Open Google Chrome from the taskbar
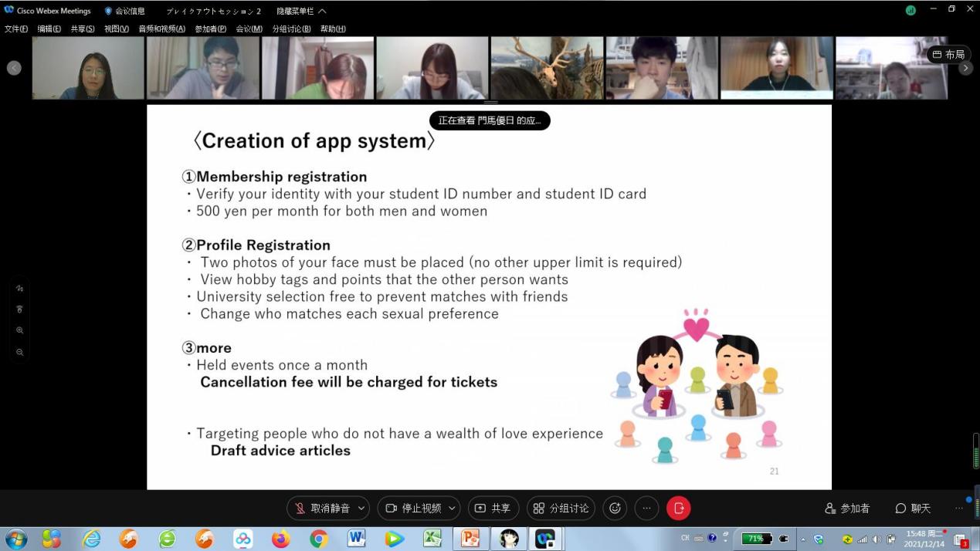The image size is (980, 551). (x=318, y=538)
